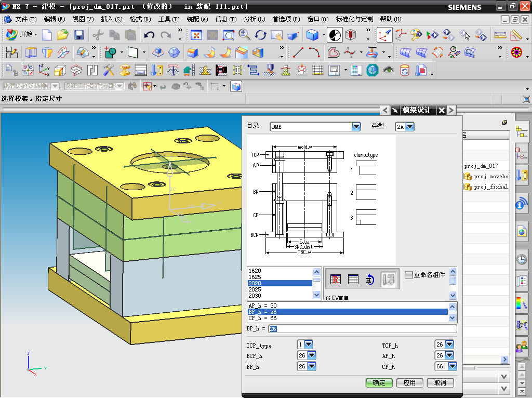Open the 目录 DME dropdown
Image resolution: width=532 pixels, height=398 pixels.
click(x=356, y=126)
